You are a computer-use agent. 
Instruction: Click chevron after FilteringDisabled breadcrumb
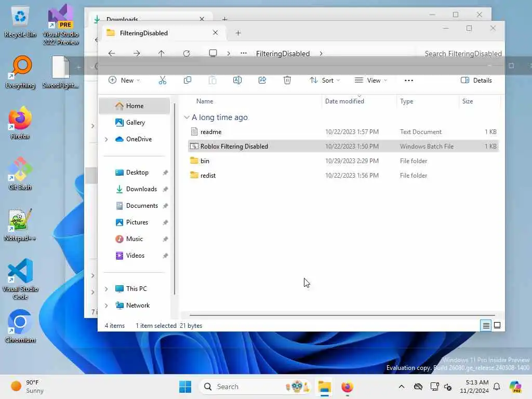(x=321, y=54)
